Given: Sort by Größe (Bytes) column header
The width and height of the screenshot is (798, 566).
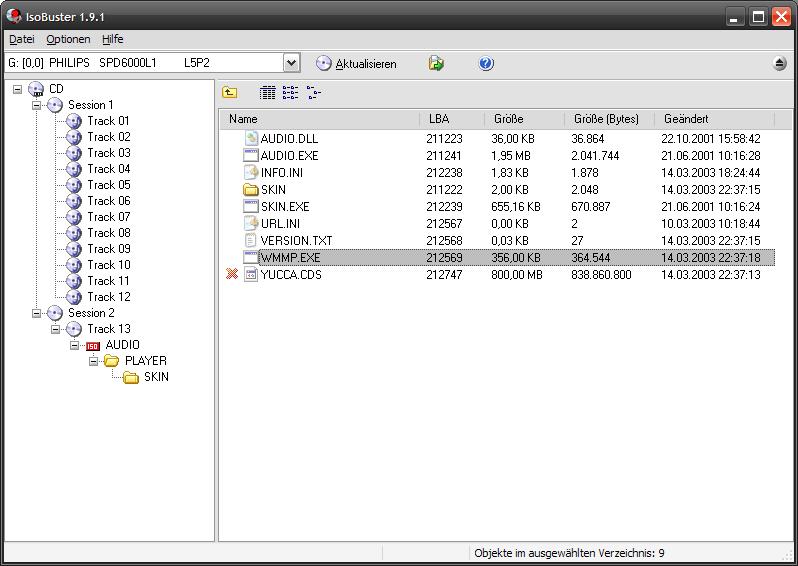Looking at the screenshot, I should pos(609,119).
